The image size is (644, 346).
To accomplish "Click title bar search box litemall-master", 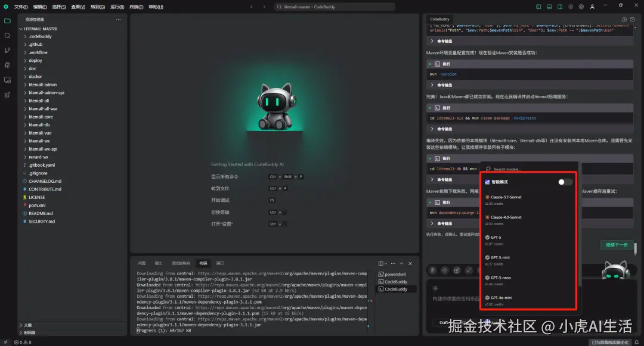I will pyautogui.click(x=335, y=7).
